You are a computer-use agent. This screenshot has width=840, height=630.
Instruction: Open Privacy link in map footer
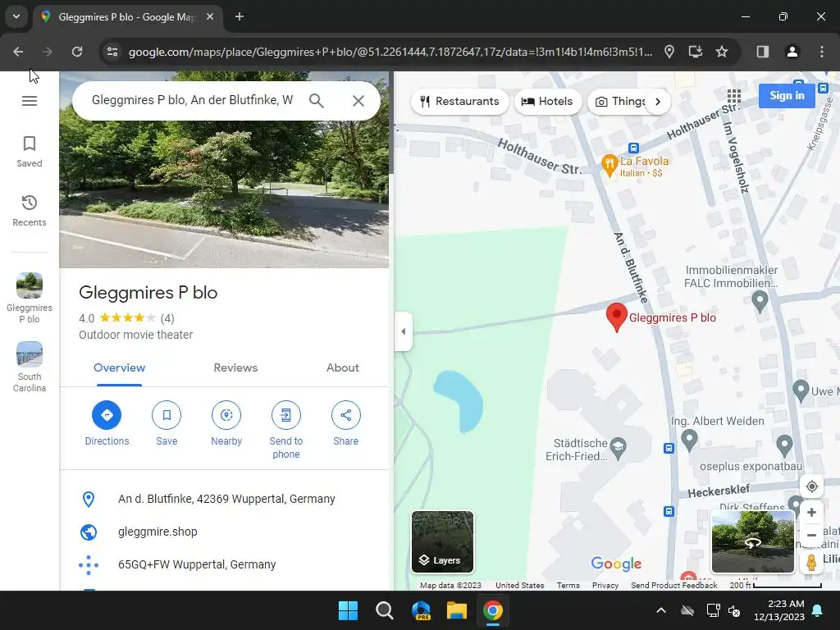coord(605,586)
